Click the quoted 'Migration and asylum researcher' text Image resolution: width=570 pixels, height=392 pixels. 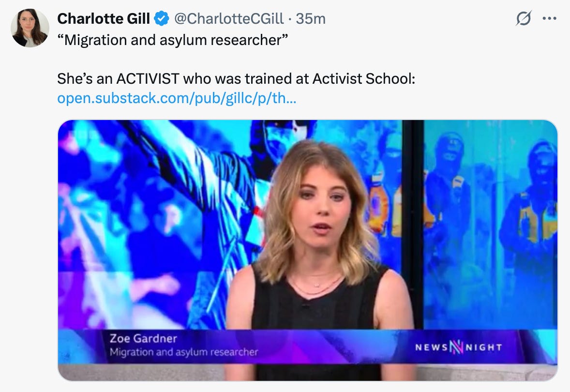172,40
